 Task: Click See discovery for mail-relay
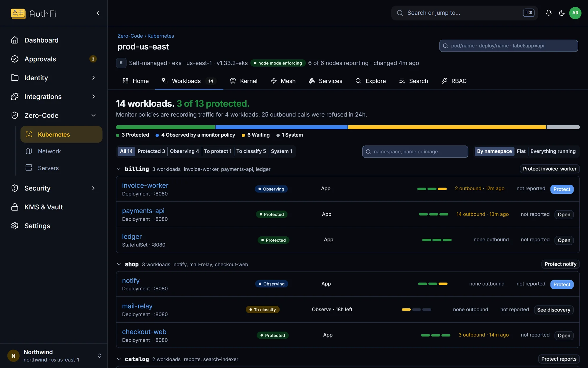pos(554,310)
